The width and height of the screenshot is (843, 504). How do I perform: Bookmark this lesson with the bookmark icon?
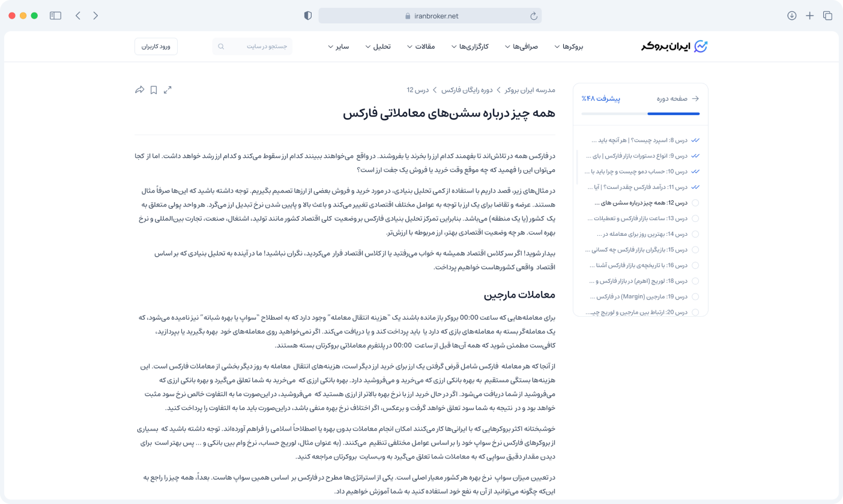(154, 90)
